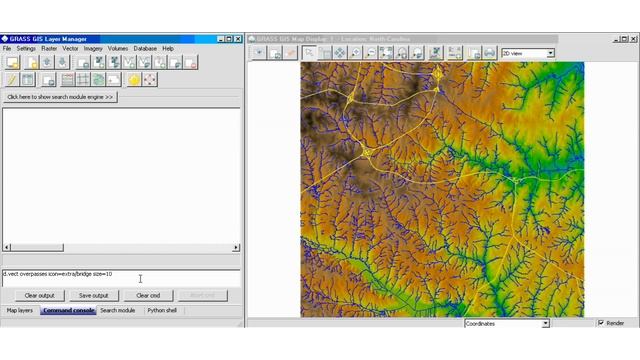Switch to the Python shell tab
This screenshot has height=360, width=640.
(162, 310)
